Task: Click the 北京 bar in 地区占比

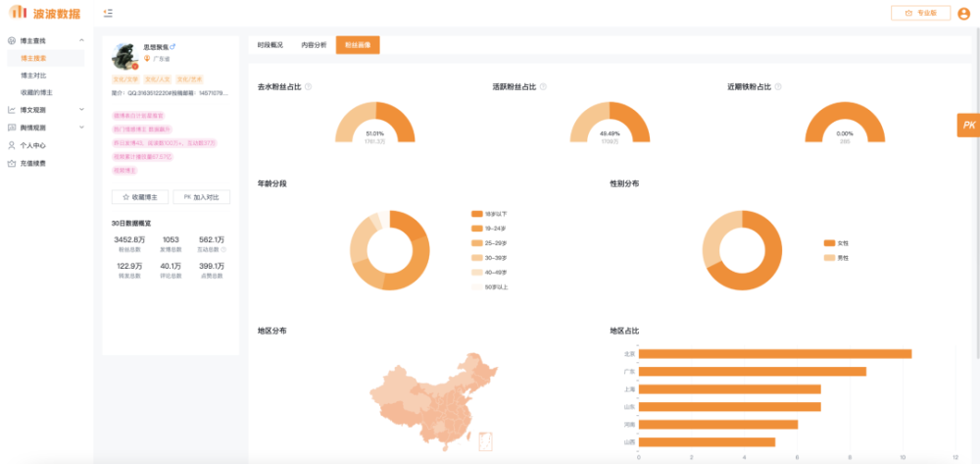Action: [775, 354]
